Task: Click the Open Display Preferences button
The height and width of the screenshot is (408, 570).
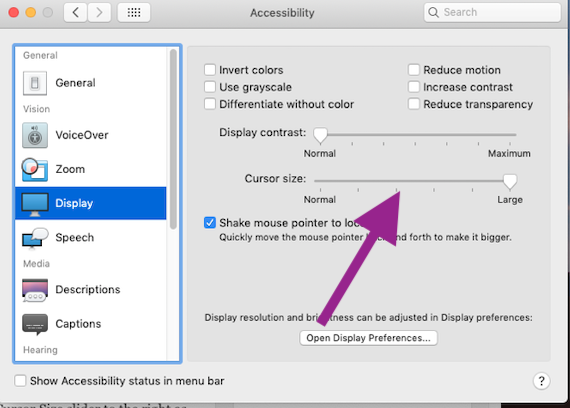Action: tap(368, 338)
